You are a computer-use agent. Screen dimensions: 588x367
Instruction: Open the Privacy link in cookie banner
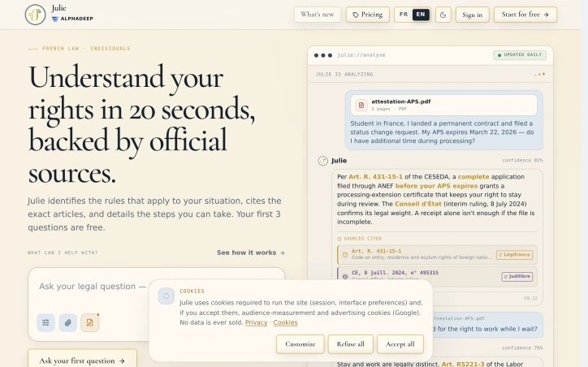[x=256, y=322]
